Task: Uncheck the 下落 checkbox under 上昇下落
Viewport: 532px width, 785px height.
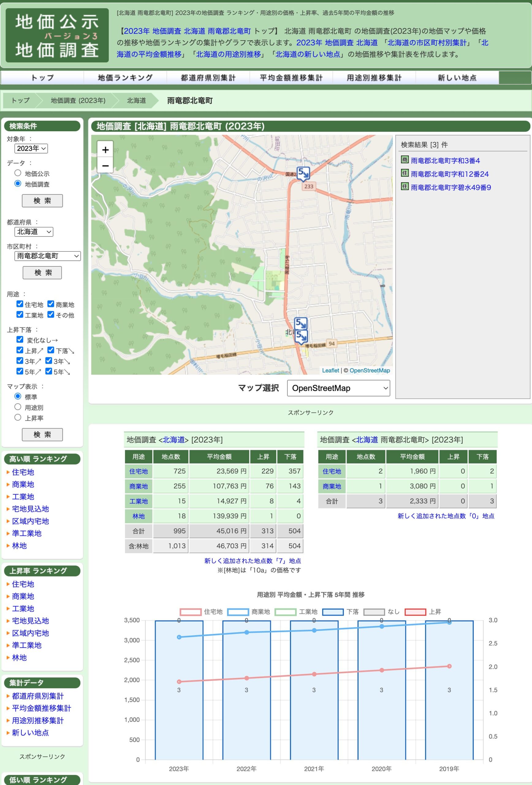Action: [50, 350]
